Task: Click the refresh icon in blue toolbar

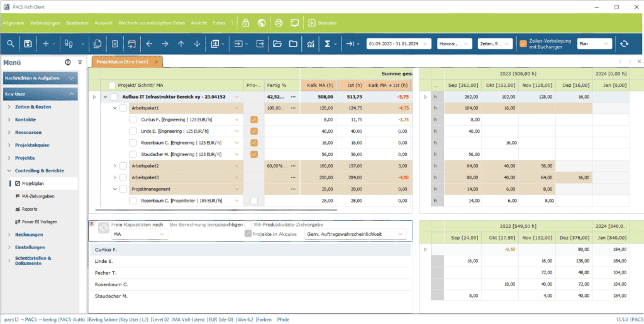Action: click(625, 44)
